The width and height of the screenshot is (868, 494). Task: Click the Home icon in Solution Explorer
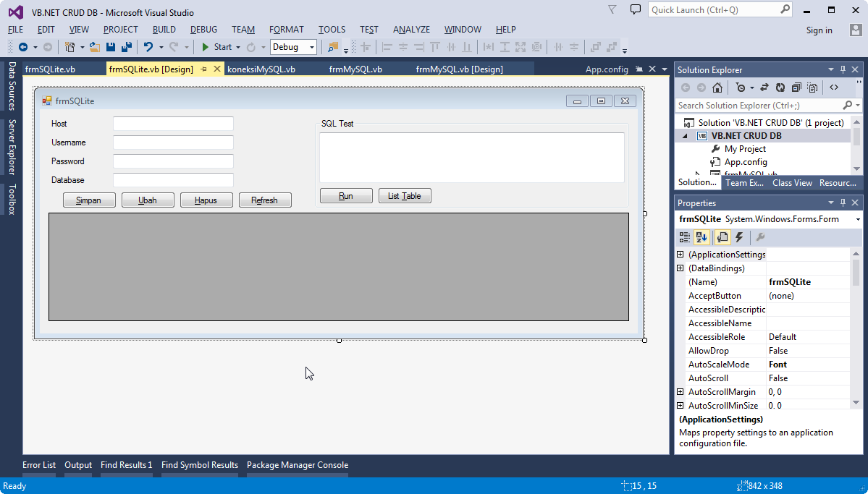pos(717,88)
